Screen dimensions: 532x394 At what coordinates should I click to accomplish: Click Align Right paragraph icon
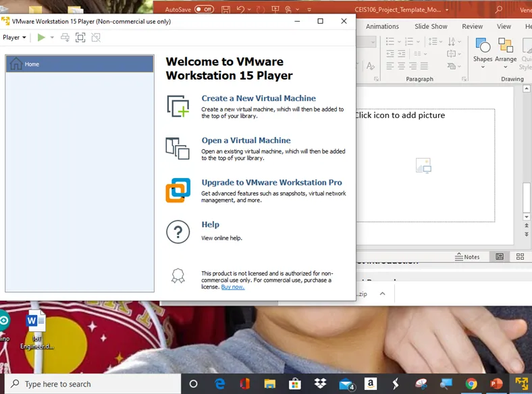pos(413,66)
